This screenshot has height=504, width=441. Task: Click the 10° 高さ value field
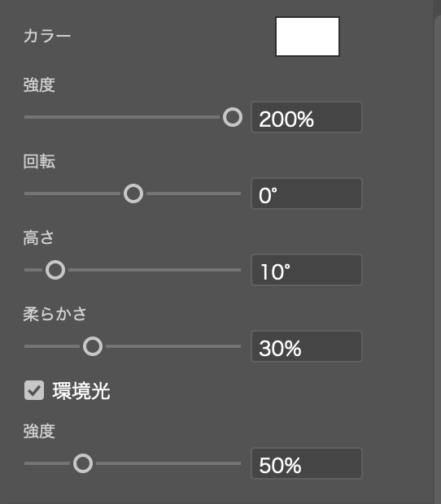(x=307, y=270)
